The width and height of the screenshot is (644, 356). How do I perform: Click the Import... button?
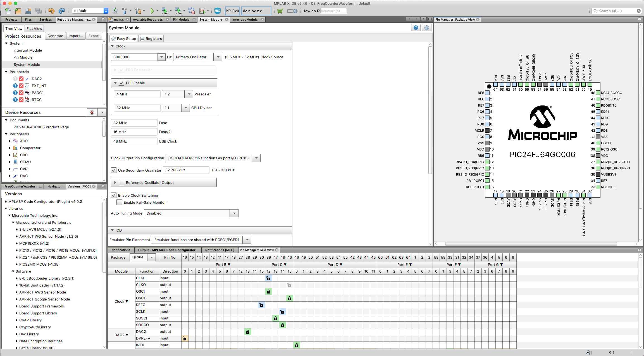coord(76,36)
